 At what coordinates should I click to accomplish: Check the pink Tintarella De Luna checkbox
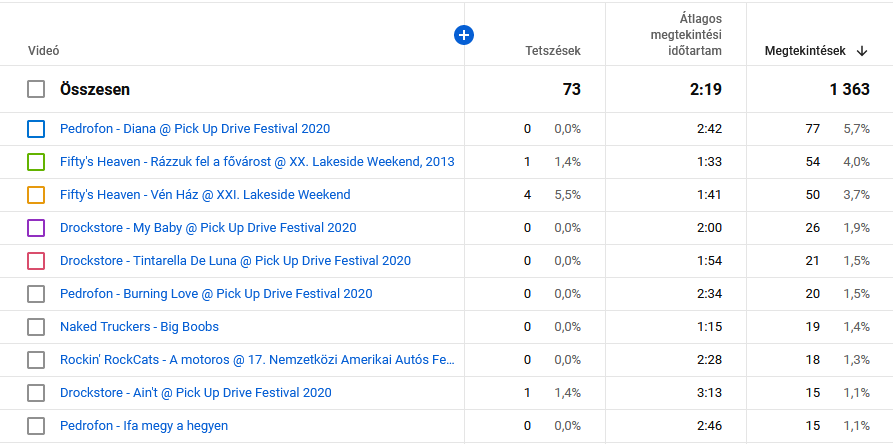(x=36, y=261)
